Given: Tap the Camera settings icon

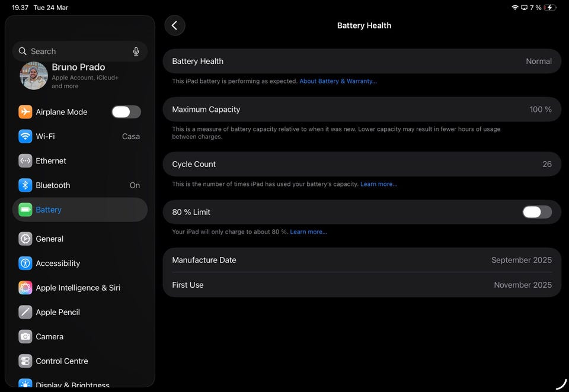Looking at the screenshot, I should 25,336.
